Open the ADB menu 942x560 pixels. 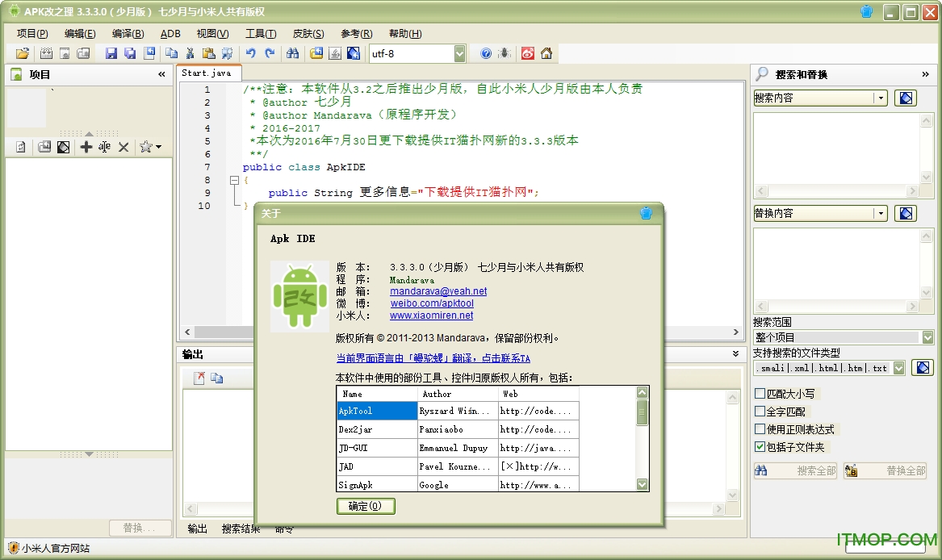click(170, 34)
